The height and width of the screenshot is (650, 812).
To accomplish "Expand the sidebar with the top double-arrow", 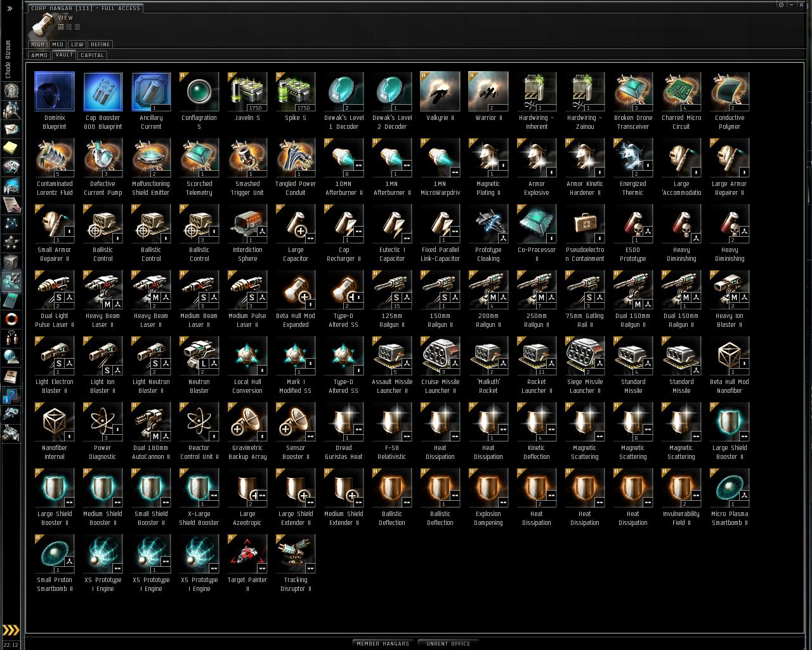I will point(10,8).
